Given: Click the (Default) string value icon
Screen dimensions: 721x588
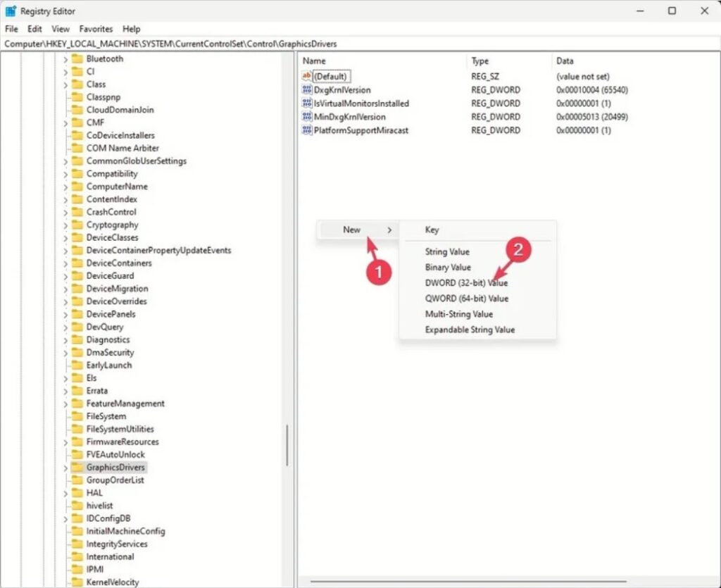Looking at the screenshot, I should (306, 76).
